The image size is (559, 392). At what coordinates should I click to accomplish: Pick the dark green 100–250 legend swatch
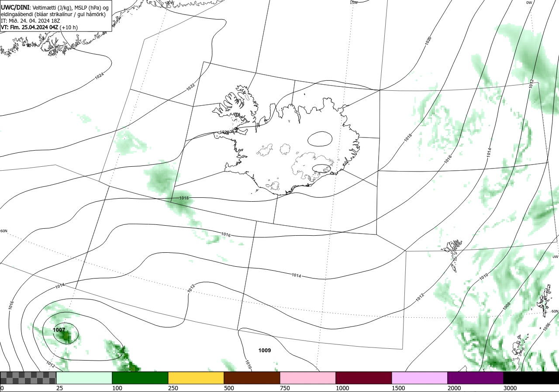tap(140, 378)
